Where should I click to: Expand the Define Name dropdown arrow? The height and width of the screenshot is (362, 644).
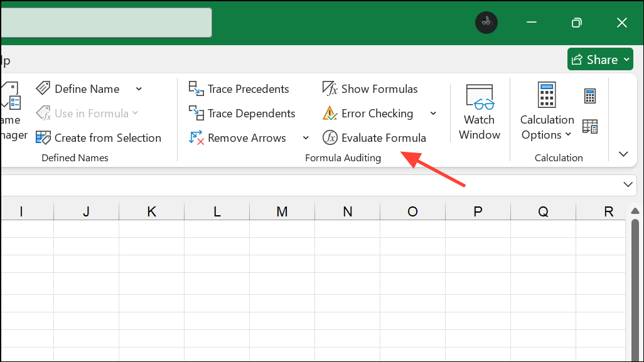coord(139,88)
